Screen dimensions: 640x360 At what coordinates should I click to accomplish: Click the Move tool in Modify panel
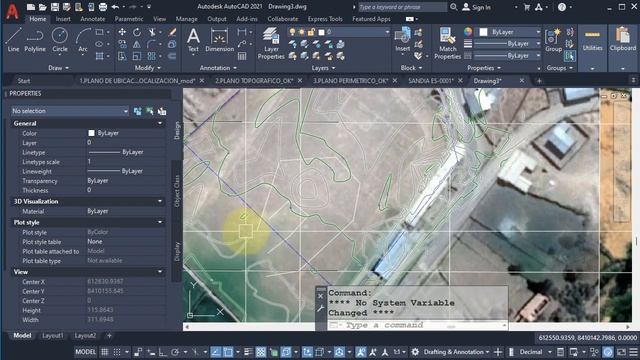point(122,32)
